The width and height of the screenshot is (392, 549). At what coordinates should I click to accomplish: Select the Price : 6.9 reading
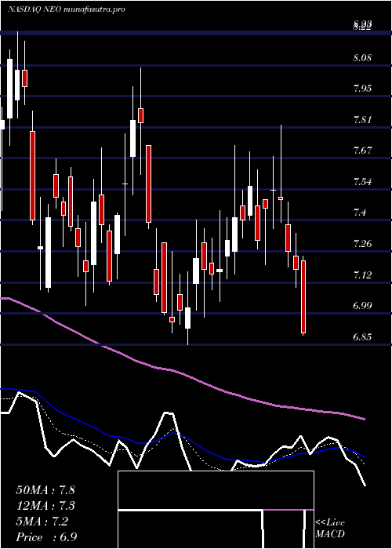pos(46,536)
